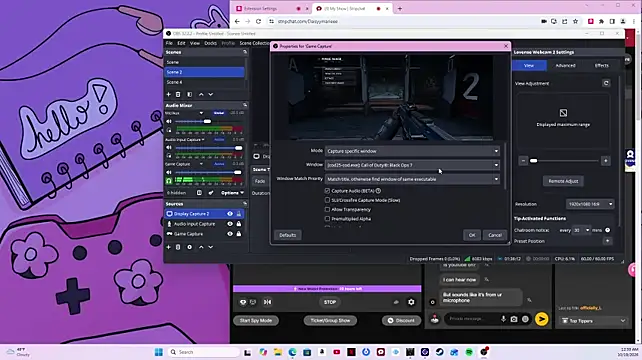Uncheck Capture Audio (BETA) checkbox
Screen dimensions: 642x360
[x=327, y=191]
